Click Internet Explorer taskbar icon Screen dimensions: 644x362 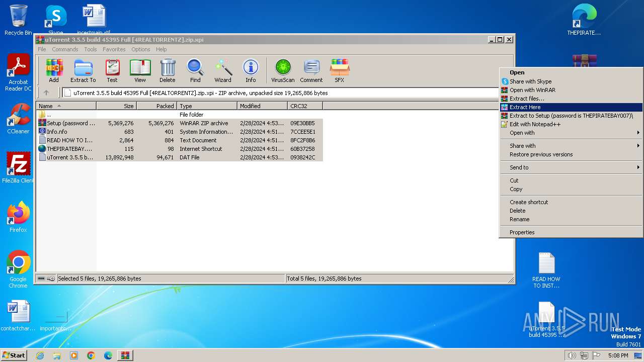pos(40,355)
